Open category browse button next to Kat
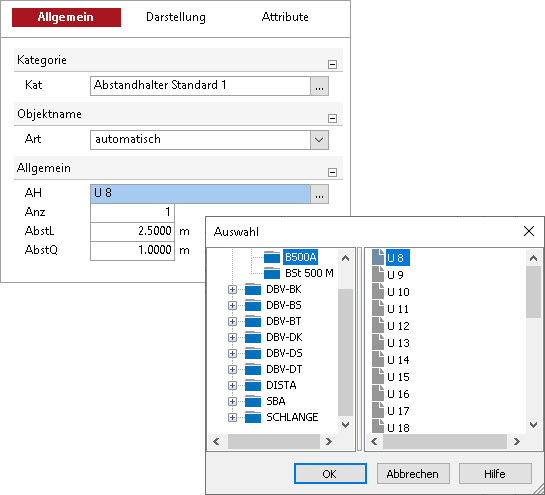The width and height of the screenshot is (545, 495). [x=319, y=86]
